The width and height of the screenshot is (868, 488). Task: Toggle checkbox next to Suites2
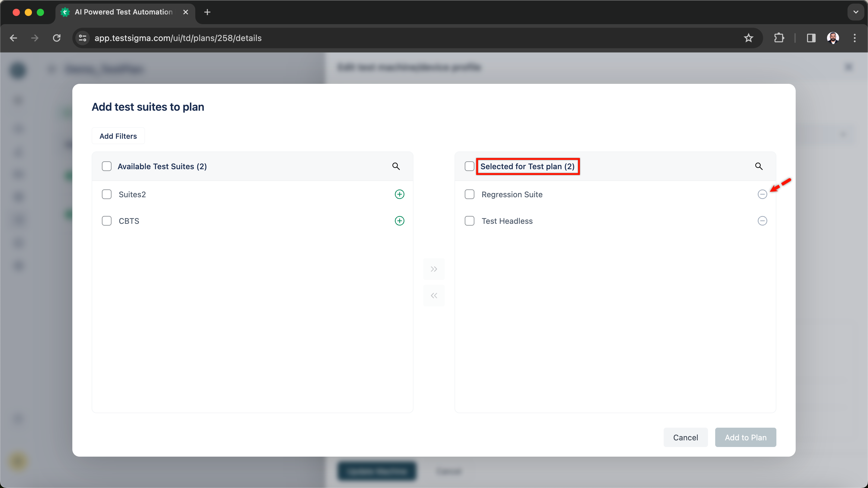(107, 194)
